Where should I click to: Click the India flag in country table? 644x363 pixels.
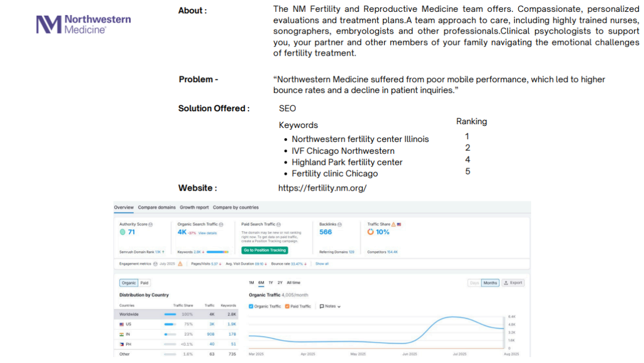click(x=121, y=334)
